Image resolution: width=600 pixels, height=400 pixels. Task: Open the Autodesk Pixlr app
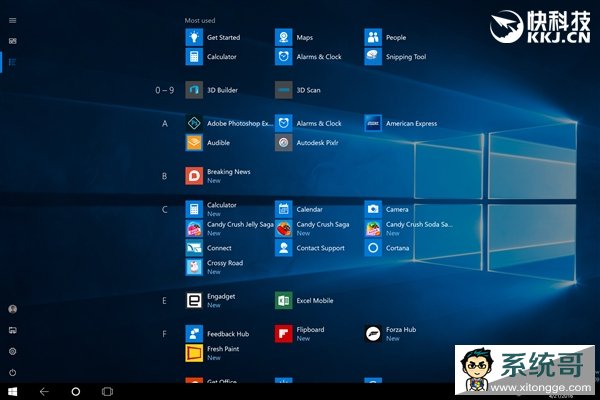pos(284,143)
